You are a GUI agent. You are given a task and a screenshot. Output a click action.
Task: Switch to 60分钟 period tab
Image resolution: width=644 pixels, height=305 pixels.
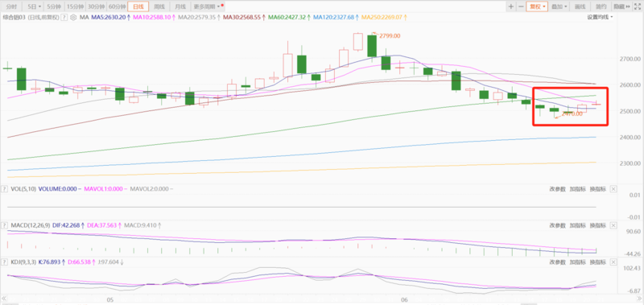point(117,6)
